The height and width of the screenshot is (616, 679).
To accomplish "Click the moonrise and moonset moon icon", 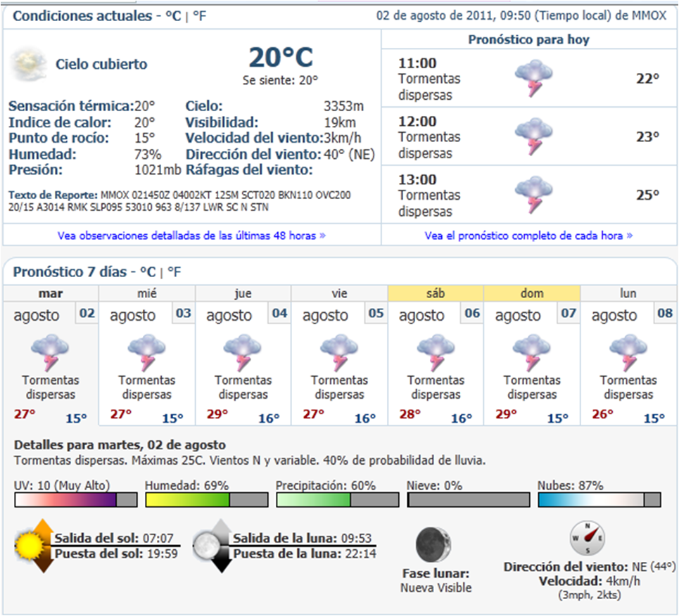I will point(211,546).
